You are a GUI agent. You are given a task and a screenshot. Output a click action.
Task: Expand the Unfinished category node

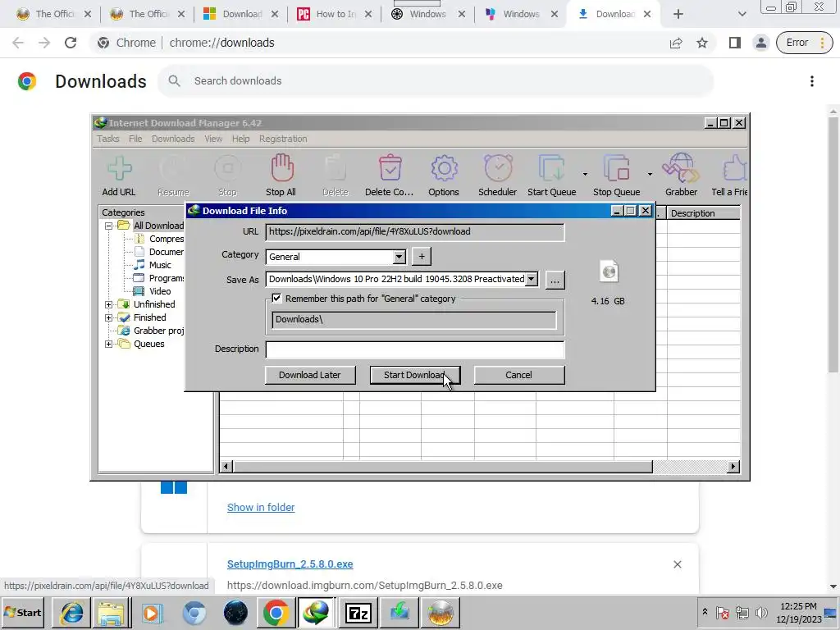point(109,304)
